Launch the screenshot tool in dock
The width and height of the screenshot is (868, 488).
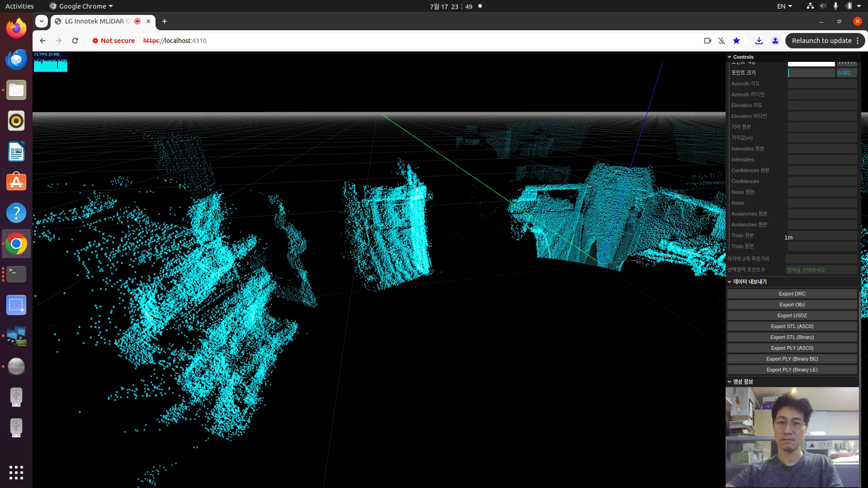click(x=16, y=305)
